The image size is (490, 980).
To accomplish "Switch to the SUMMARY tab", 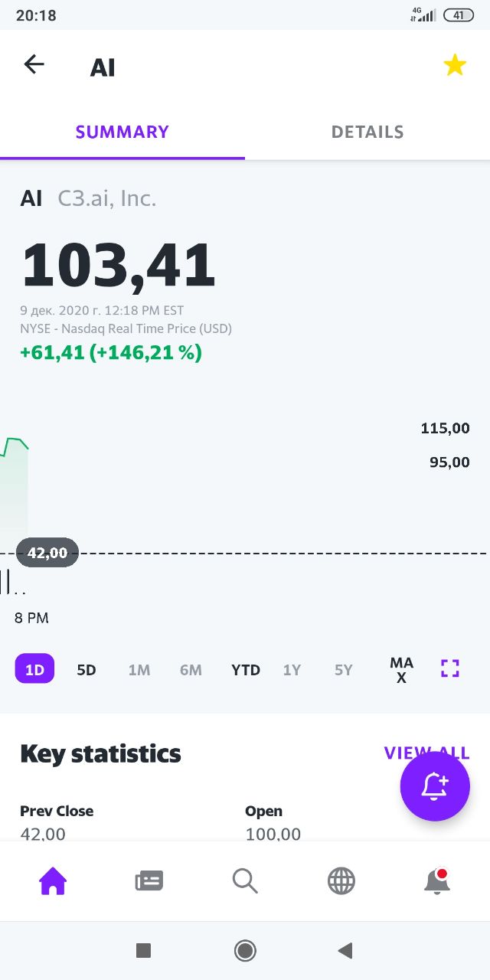I will coord(122,132).
